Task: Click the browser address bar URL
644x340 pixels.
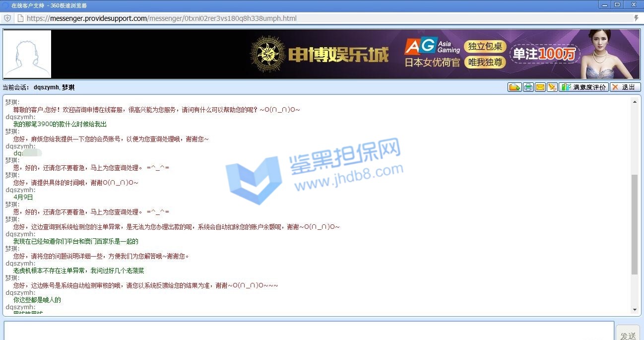Action: coord(162,18)
